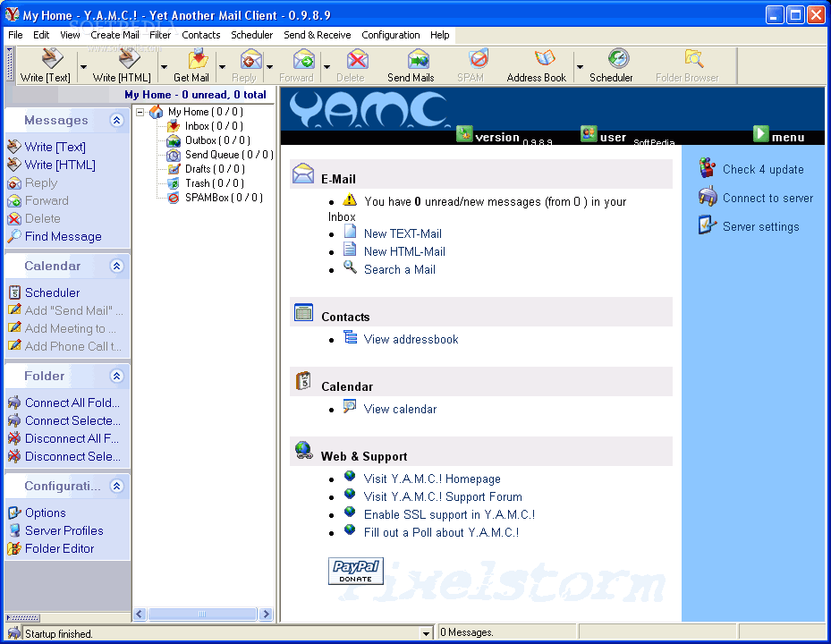
Task: Open the Write [HTML] dropdown arrow
Action: (165, 67)
